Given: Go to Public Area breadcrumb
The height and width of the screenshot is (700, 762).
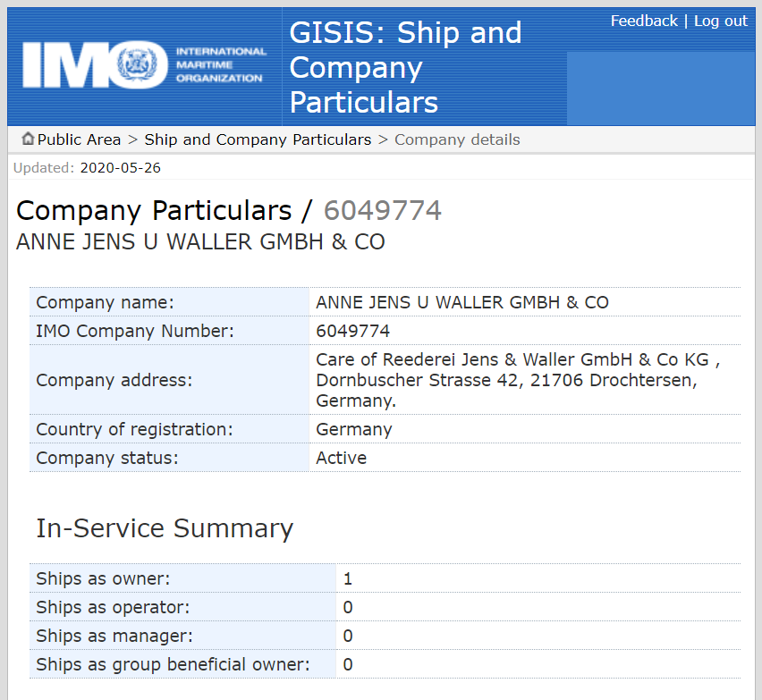Looking at the screenshot, I should 79,139.
